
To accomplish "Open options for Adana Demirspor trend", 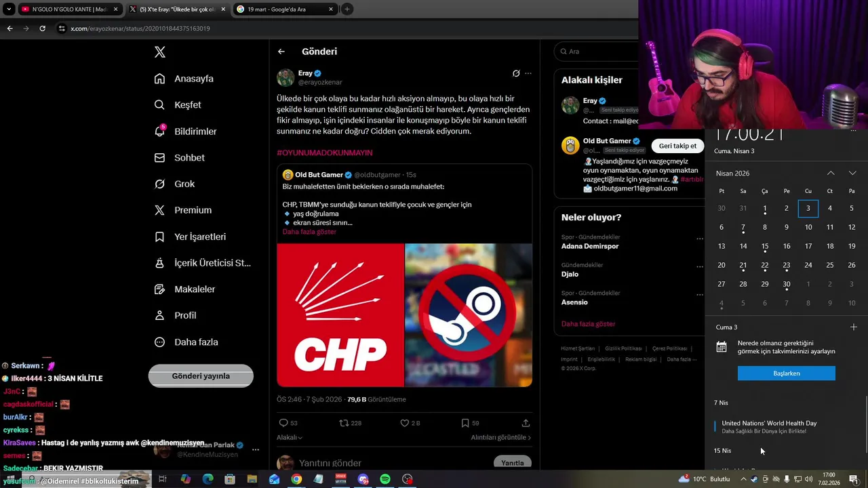I will point(699,239).
